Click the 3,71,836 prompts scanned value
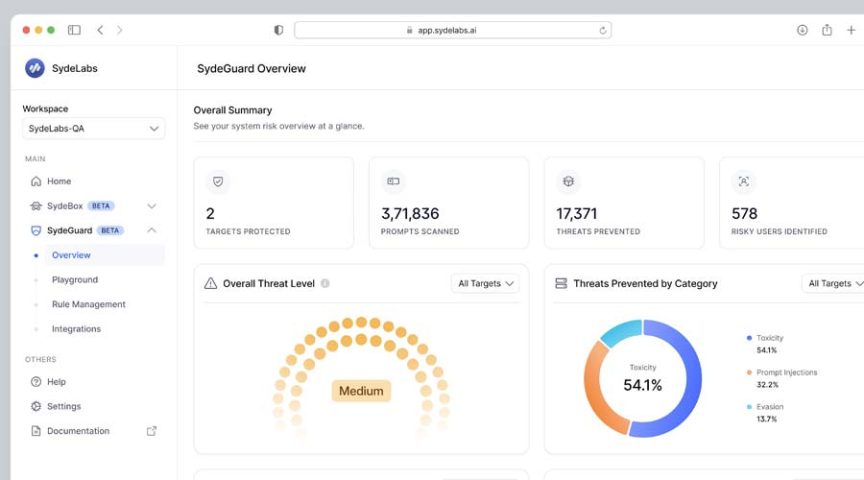 point(410,213)
